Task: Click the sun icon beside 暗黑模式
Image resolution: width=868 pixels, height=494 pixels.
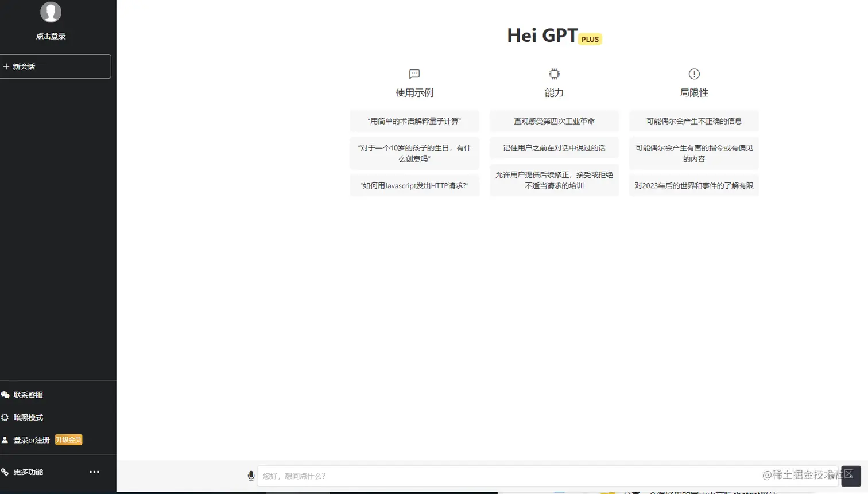Action: (5, 417)
